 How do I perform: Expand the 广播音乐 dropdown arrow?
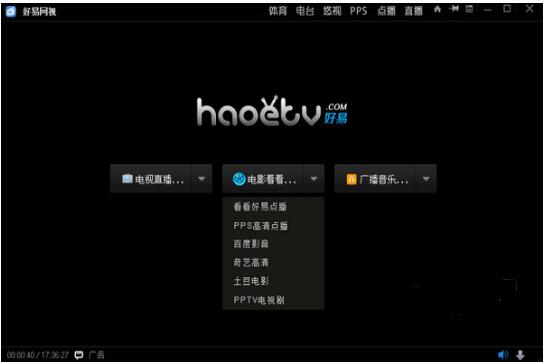(426, 179)
